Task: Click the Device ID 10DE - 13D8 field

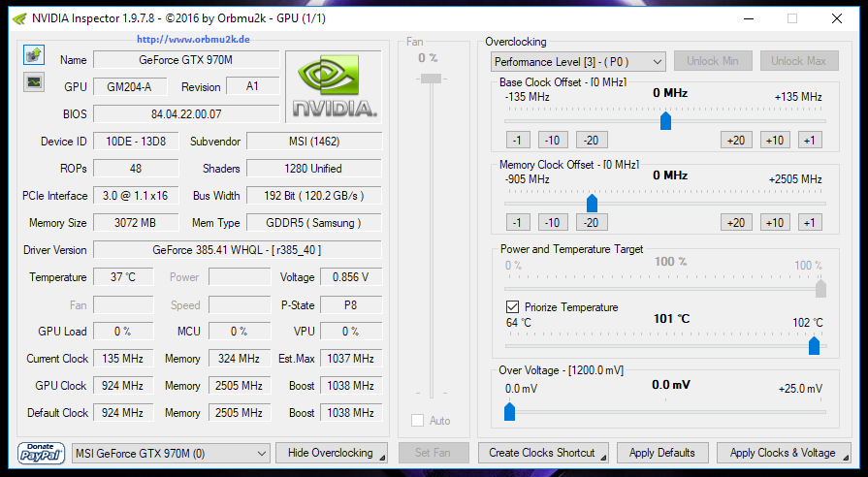Action: tap(136, 142)
